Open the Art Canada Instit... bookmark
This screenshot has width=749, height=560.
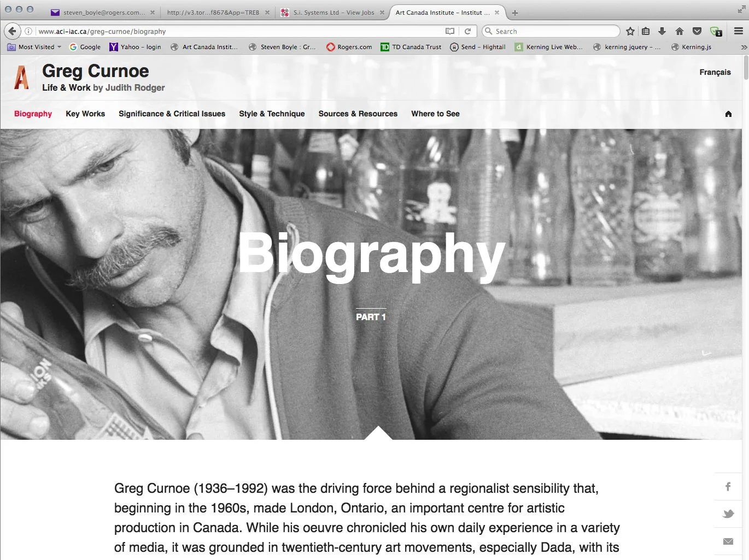204,47
